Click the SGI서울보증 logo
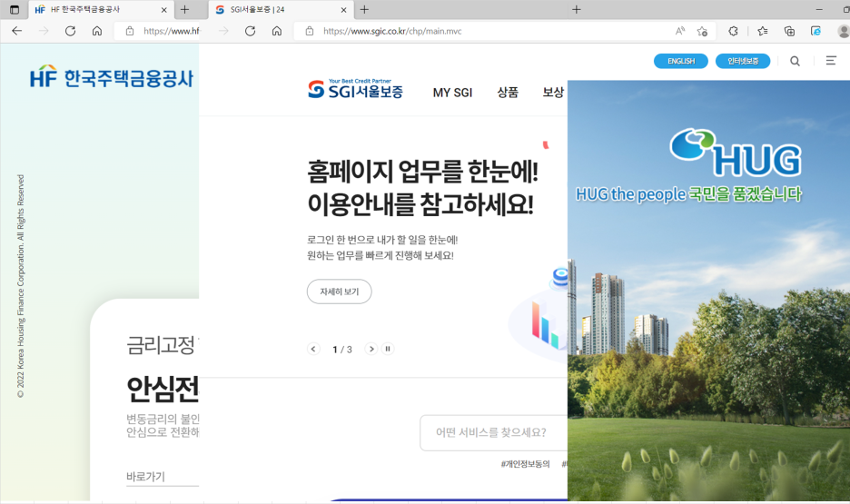This screenshot has width=850, height=504. [x=355, y=89]
